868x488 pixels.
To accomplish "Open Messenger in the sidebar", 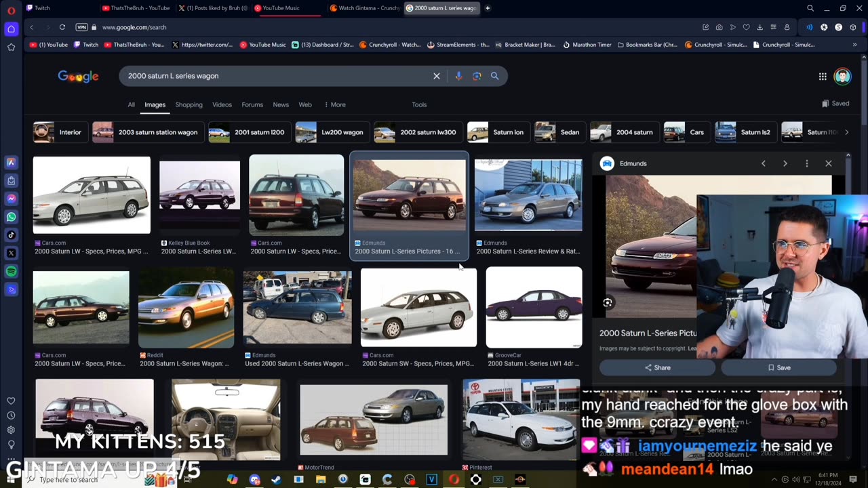I will pyautogui.click(x=11, y=199).
